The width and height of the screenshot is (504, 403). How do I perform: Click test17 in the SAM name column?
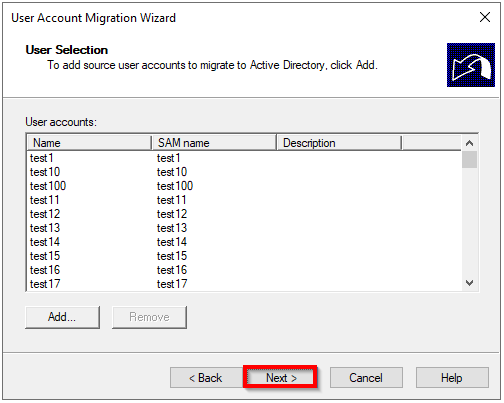point(172,284)
